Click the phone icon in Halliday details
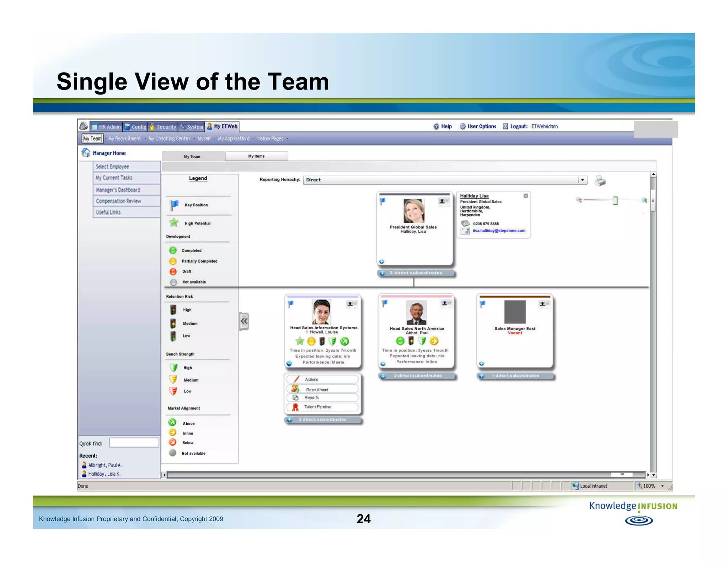The height and width of the screenshot is (562, 728). click(465, 223)
